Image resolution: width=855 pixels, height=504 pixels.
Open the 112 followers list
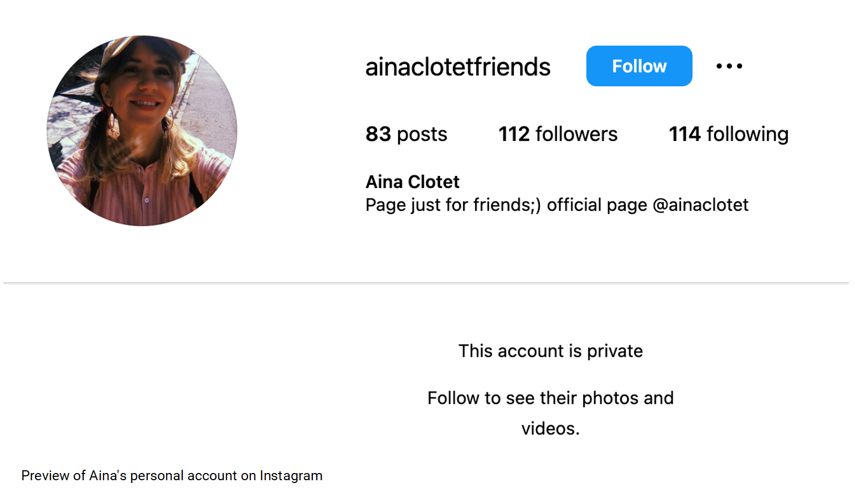click(x=558, y=134)
